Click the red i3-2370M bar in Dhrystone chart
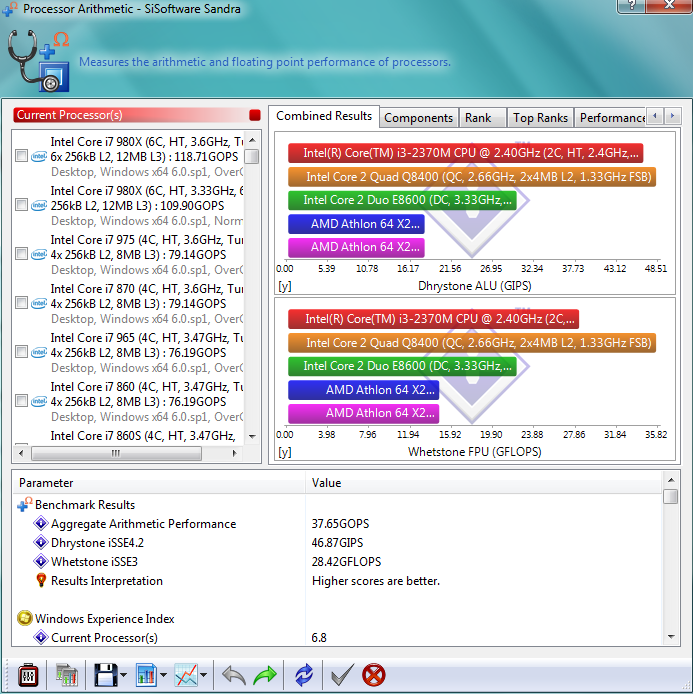This screenshot has width=693, height=694. point(465,153)
